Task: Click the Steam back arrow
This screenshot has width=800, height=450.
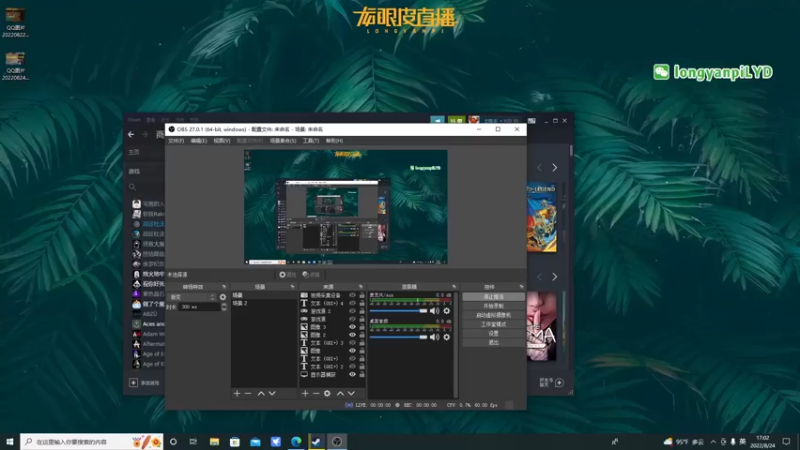Action: click(131, 134)
